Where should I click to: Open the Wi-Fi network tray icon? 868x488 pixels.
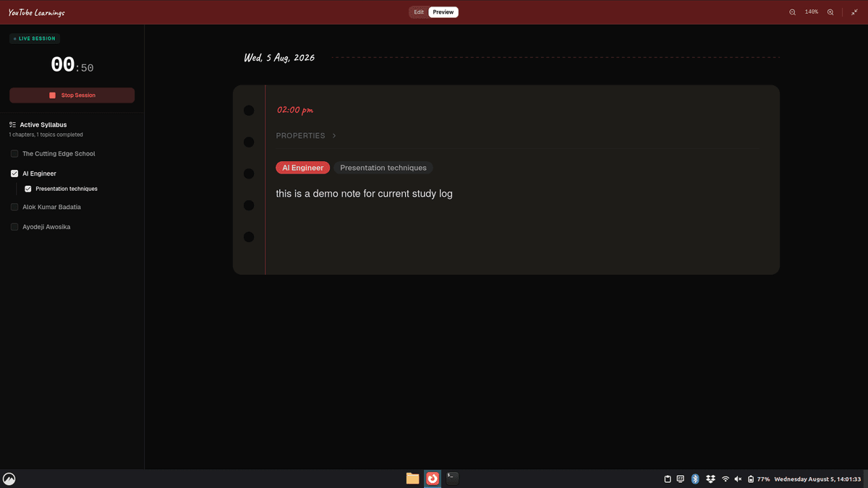pyautogui.click(x=726, y=479)
